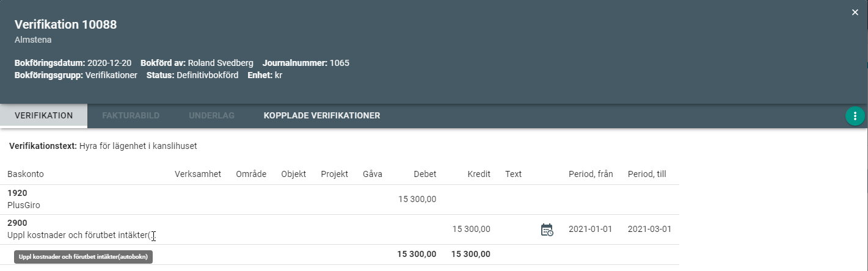Click the Kredit column header
Screen dimensions: 868x271
click(x=479, y=174)
